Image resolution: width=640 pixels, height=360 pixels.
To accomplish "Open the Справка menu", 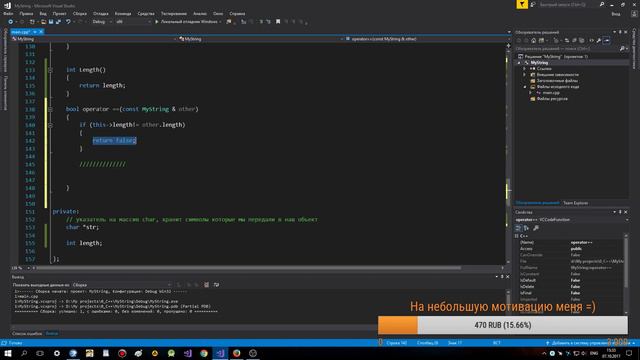I will pyautogui.click(x=237, y=13).
